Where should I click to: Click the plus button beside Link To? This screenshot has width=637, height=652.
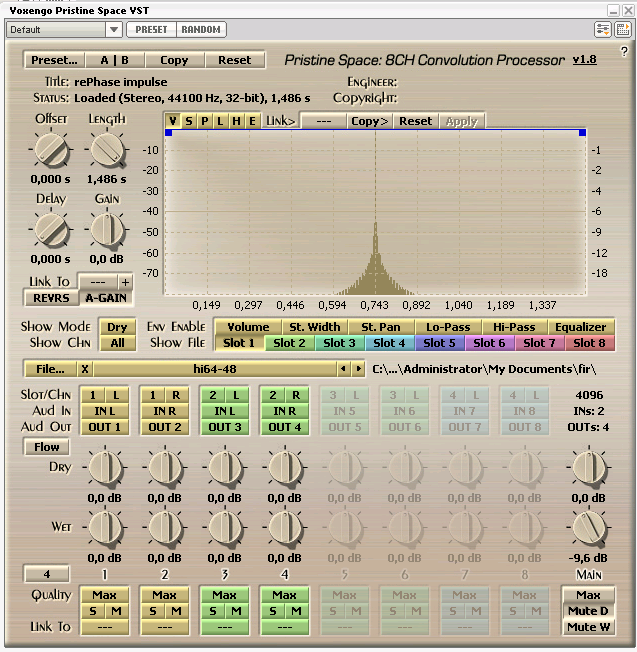click(x=125, y=282)
